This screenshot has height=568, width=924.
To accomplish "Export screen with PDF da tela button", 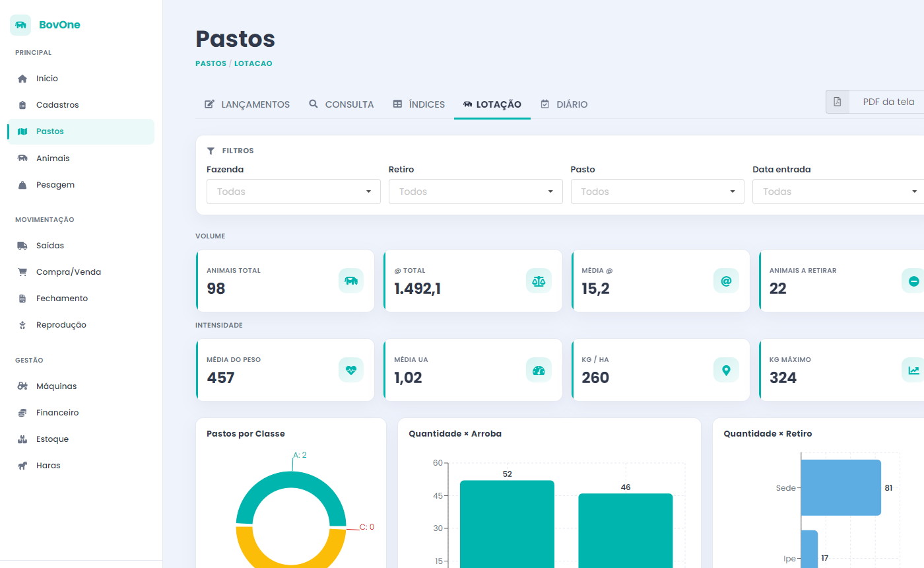I will click(x=875, y=102).
